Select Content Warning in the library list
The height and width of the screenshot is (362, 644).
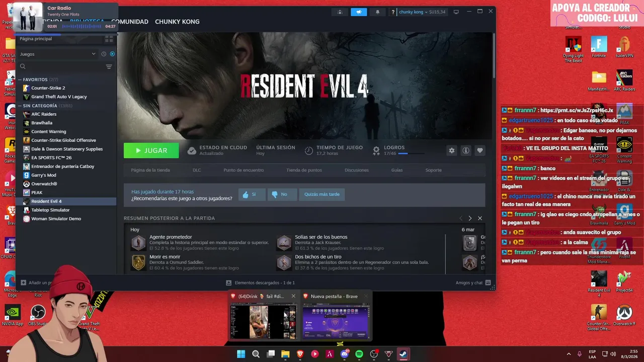(x=66, y=131)
